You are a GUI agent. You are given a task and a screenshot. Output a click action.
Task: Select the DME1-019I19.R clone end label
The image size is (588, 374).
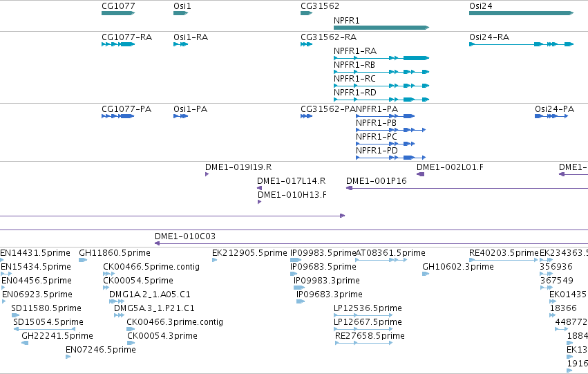tap(238, 167)
